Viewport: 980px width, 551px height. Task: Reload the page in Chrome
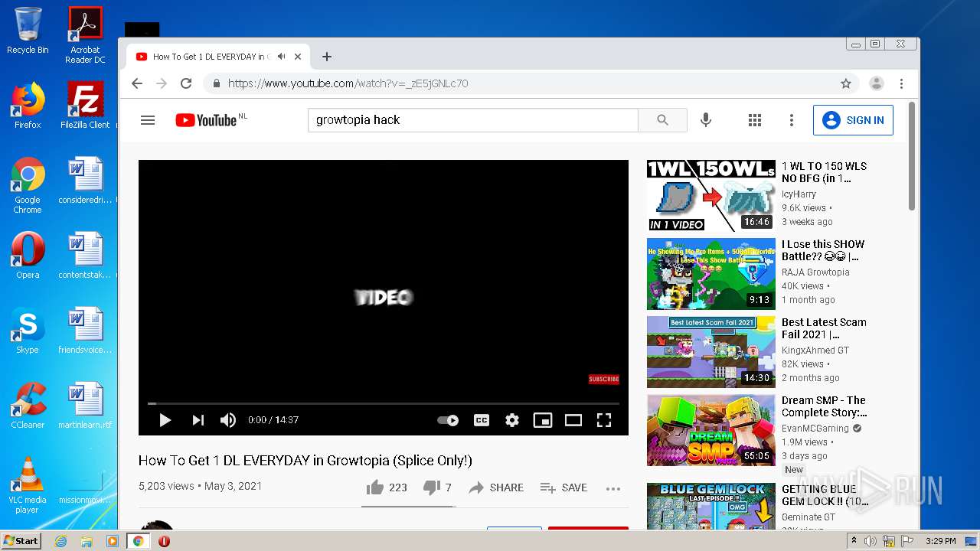(x=186, y=83)
